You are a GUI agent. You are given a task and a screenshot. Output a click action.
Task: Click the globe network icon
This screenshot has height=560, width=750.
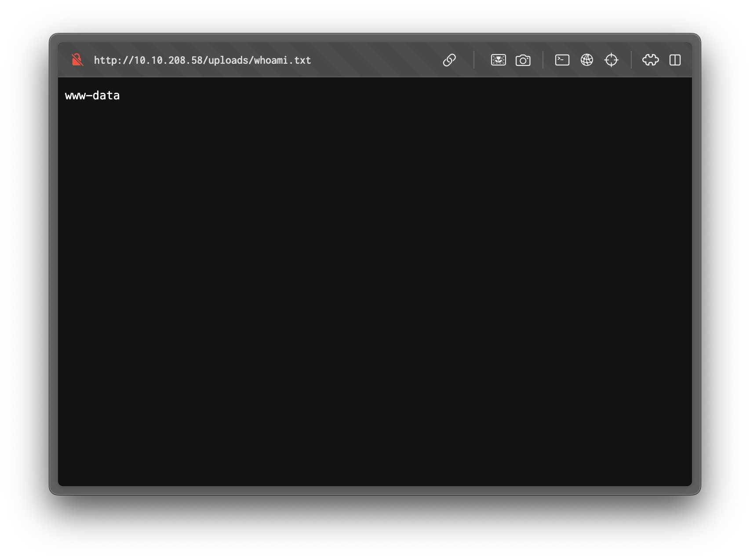[586, 60]
